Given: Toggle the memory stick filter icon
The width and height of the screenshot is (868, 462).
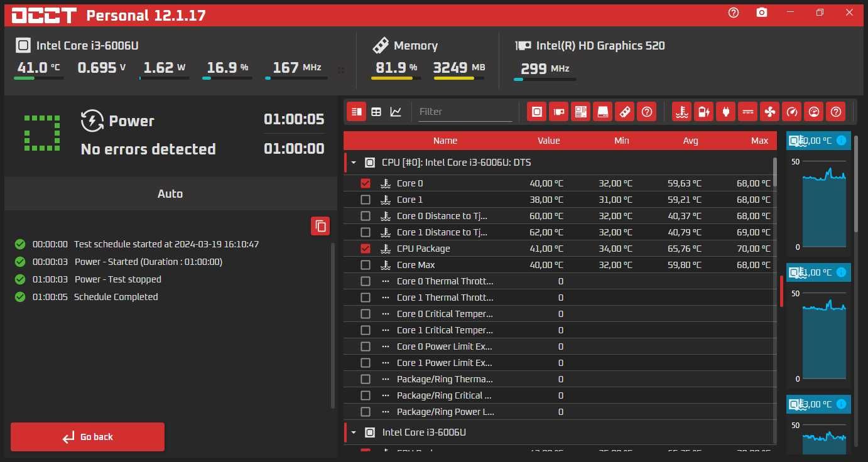Looking at the screenshot, I should [624, 112].
